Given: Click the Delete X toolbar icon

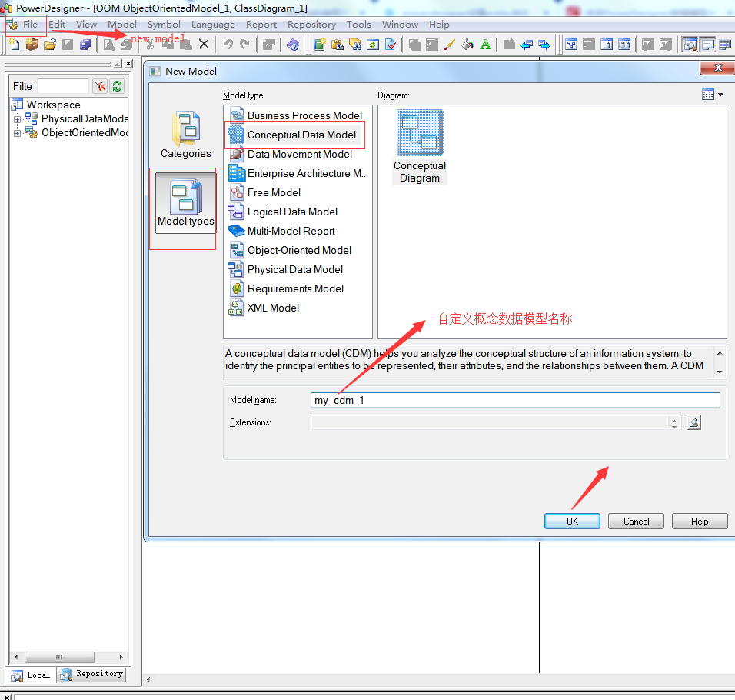Looking at the screenshot, I should [204, 45].
